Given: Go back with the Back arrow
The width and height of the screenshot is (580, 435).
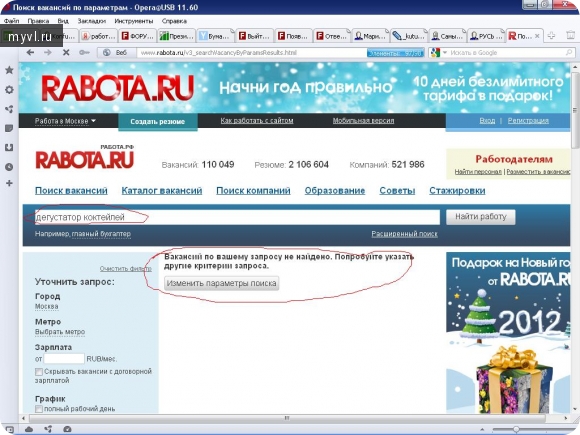Looking at the screenshot, I should click(x=30, y=53).
